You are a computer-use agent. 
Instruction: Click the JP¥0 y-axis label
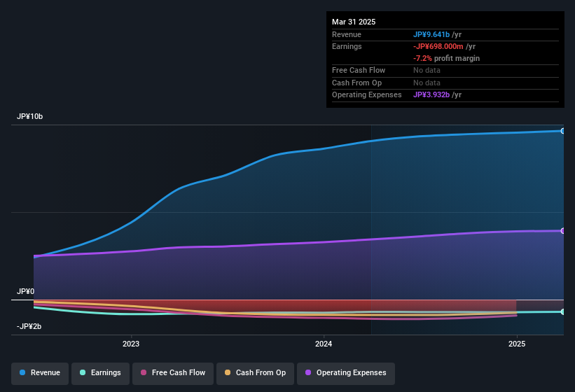tap(25, 291)
